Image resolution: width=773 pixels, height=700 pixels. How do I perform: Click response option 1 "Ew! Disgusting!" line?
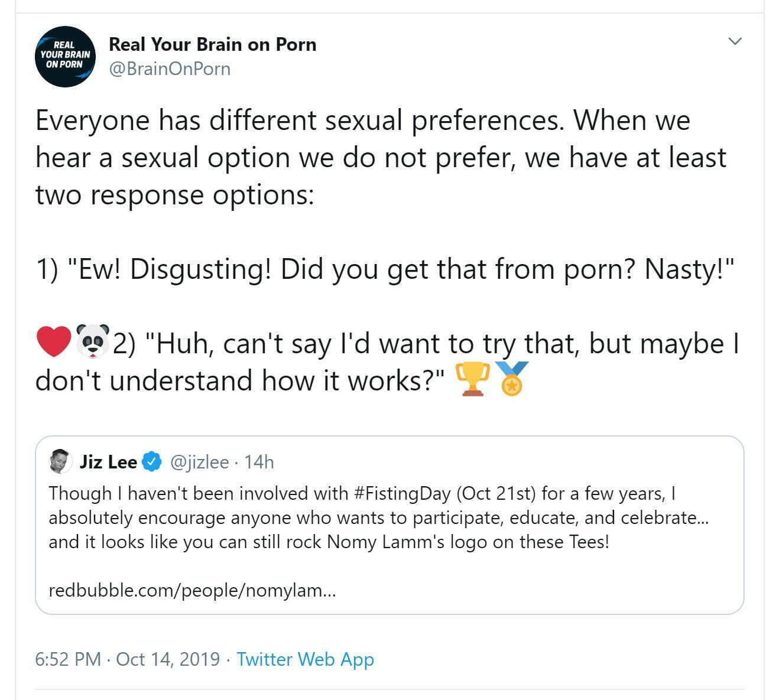(x=384, y=269)
